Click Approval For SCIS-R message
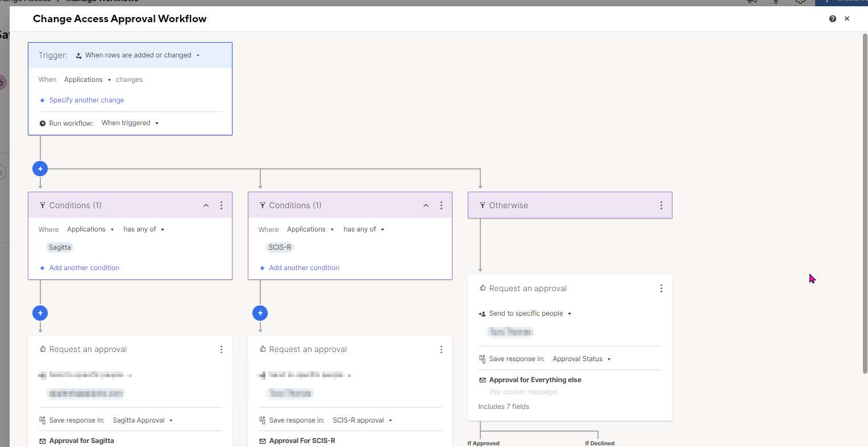This screenshot has height=447, width=868. (x=302, y=441)
